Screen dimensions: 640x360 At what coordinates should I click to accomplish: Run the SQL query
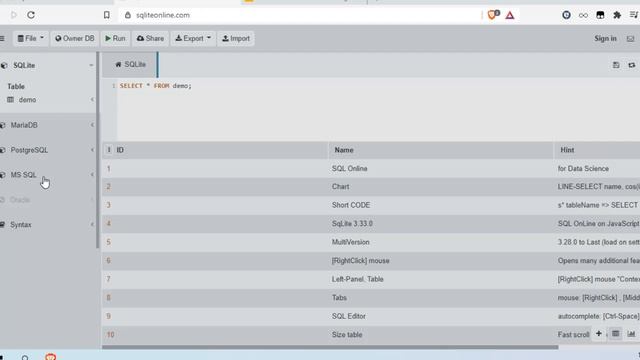pyautogui.click(x=116, y=38)
